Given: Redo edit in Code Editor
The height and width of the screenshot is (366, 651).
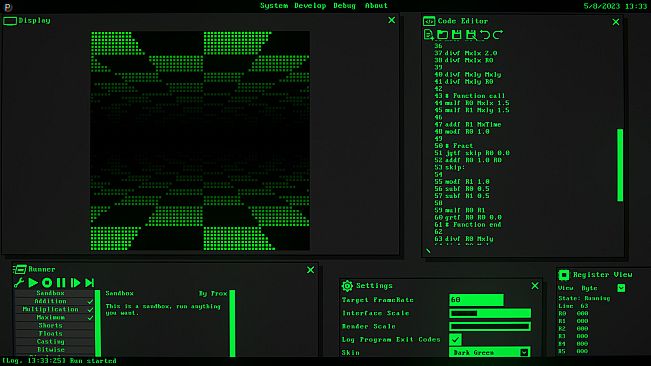Looking at the screenshot, I should coord(498,35).
